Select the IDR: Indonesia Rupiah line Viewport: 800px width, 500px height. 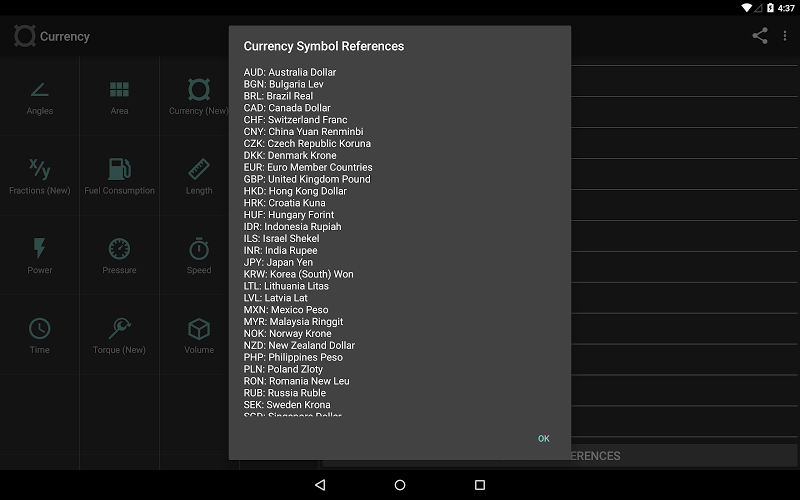point(292,227)
